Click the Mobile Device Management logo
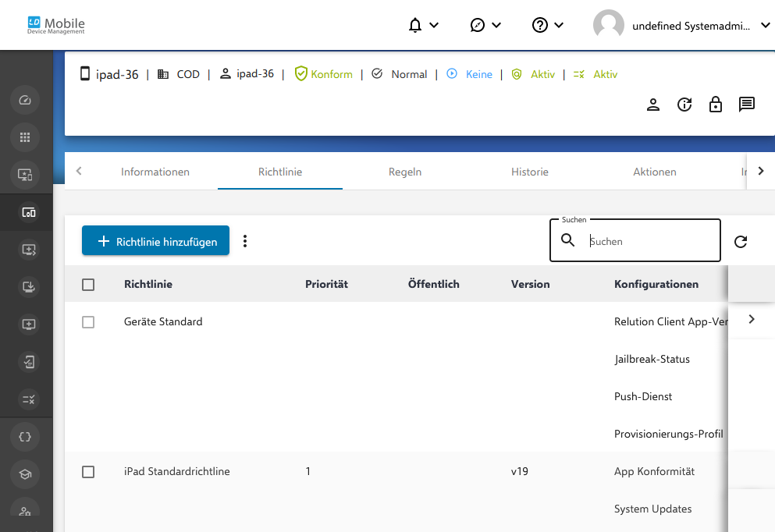The height and width of the screenshot is (532, 775). (56, 25)
